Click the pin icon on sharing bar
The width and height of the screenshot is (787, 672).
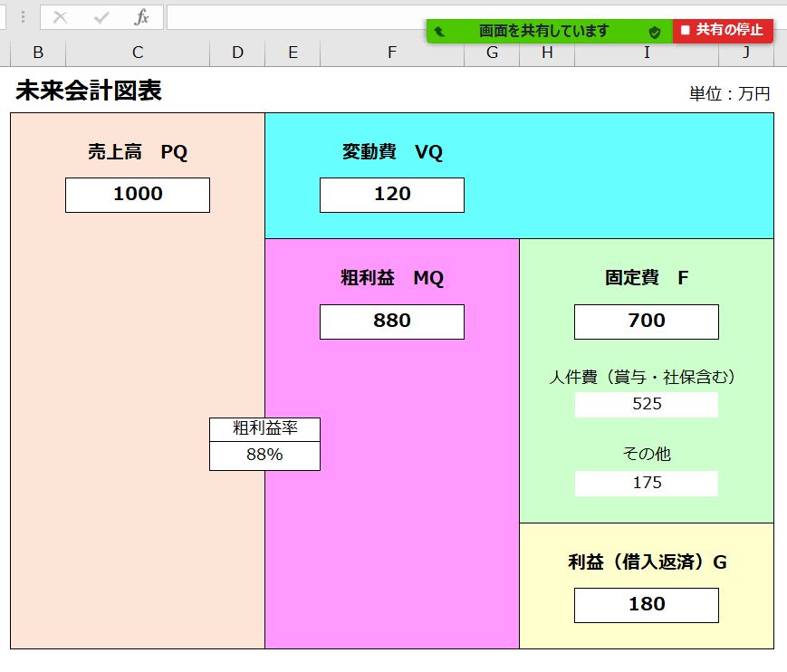point(440,31)
